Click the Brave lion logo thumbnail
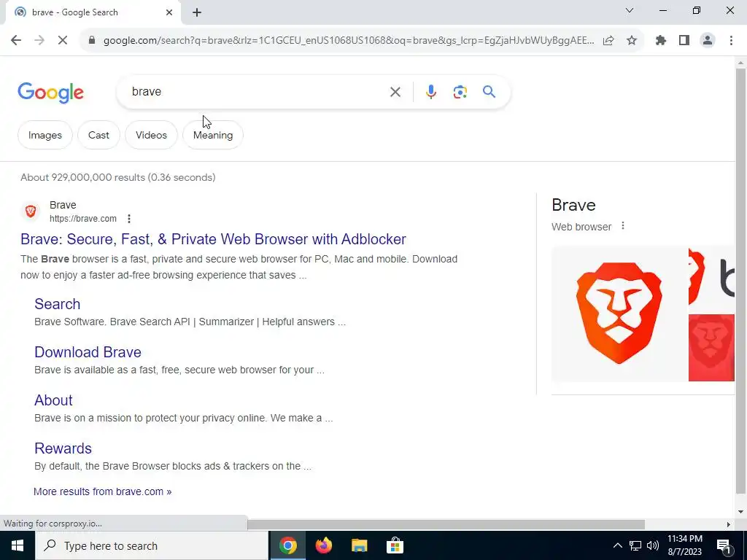Screen dimensions: 747x560 [x=619, y=314]
